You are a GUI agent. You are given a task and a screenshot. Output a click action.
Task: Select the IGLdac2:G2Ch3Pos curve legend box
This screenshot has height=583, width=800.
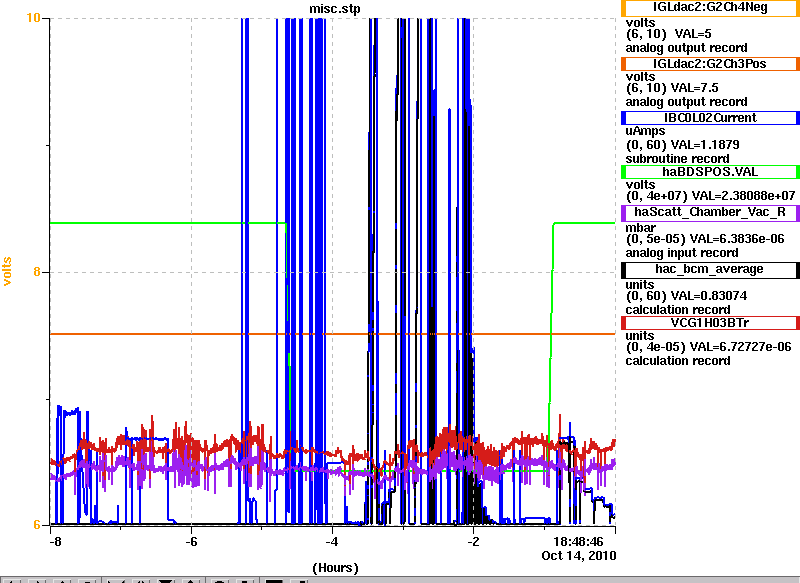tap(710, 64)
